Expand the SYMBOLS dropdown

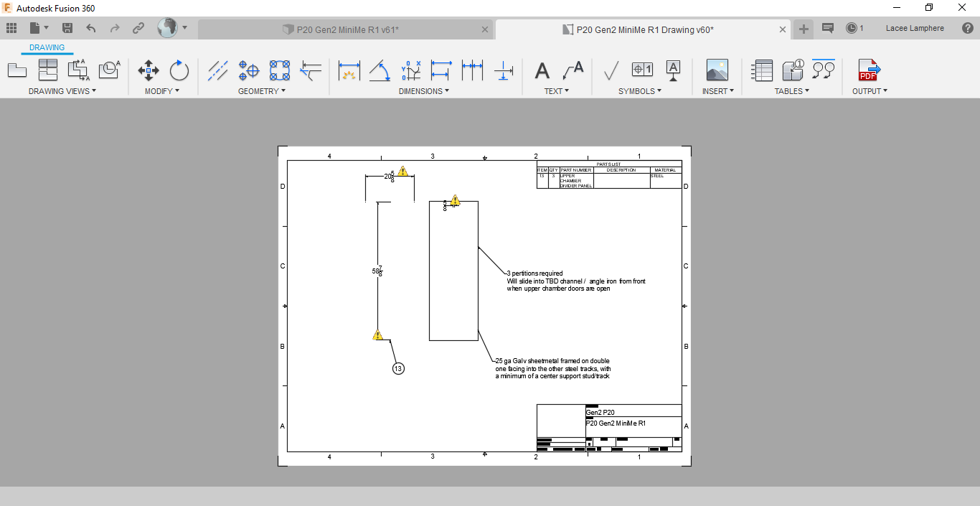tap(639, 91)
